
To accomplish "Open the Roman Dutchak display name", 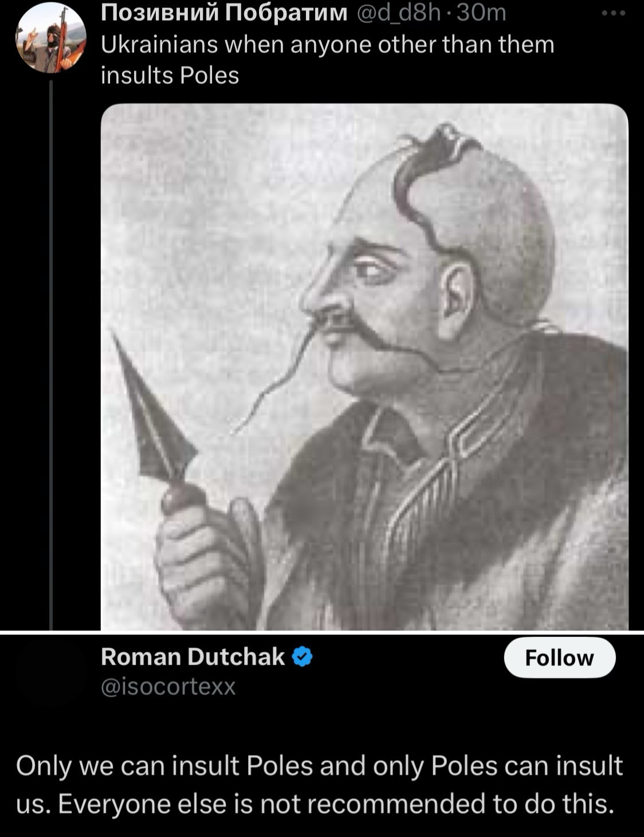I will (x=193, y=657).
